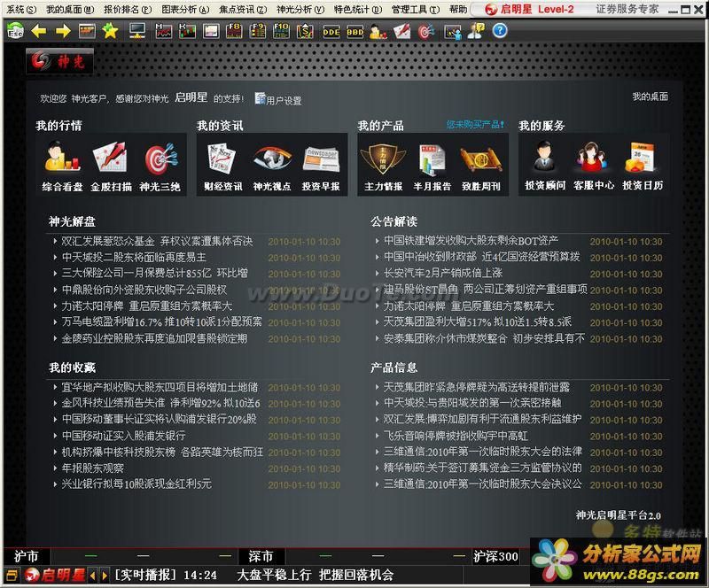Image resolution: width=709 pixels, height=588 pixels.
Task: Click the right ticker arrow beside 启明星
Action: point(105,576)
